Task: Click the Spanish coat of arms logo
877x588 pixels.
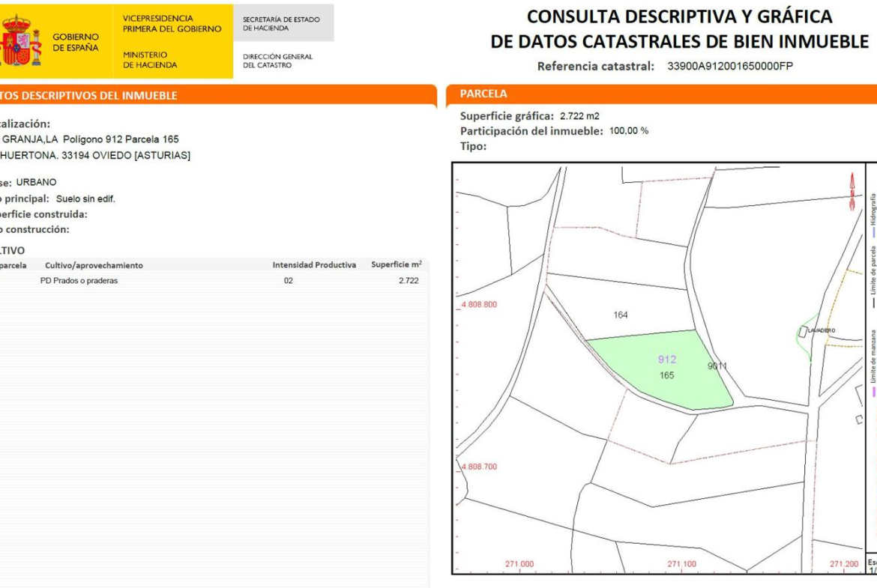Action: (x=19, y=41)
